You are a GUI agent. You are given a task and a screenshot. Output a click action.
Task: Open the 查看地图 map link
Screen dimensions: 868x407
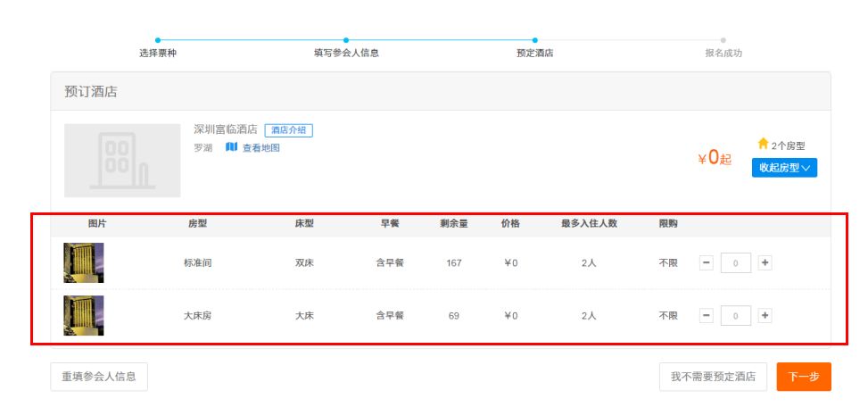click(x=260, y=148)
